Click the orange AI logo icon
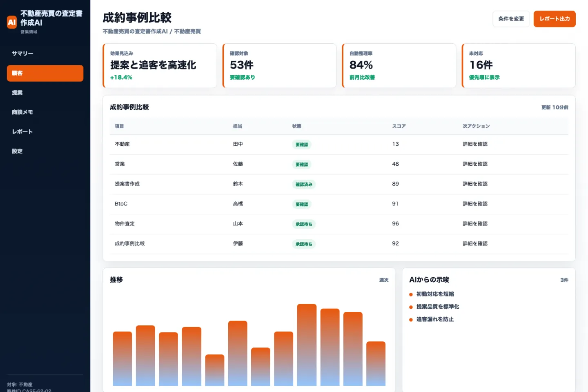Viewport: 588px width, 392px height. pos(12,22)
